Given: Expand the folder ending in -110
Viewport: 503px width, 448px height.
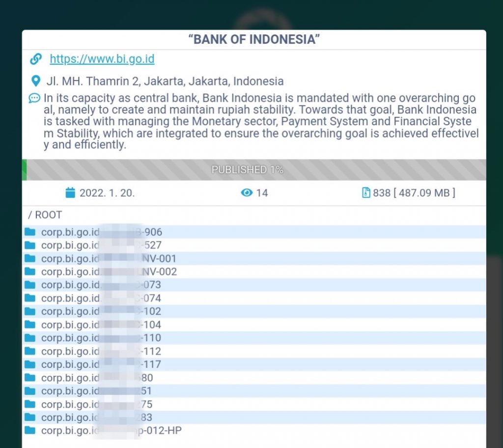Looking at the screenshot, I should (101, 338).
